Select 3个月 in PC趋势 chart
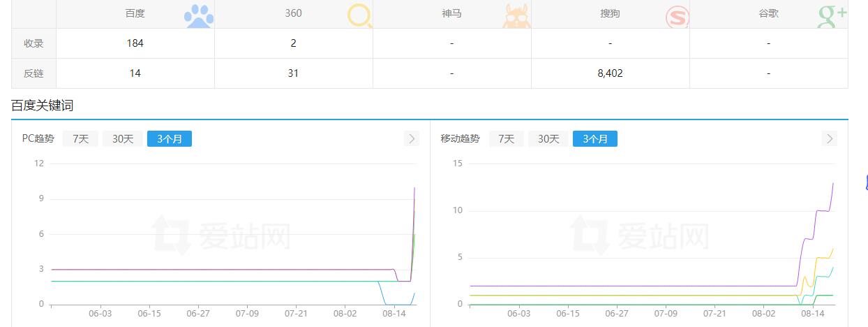Screen dimensions: 868x327 pos(170,138)
